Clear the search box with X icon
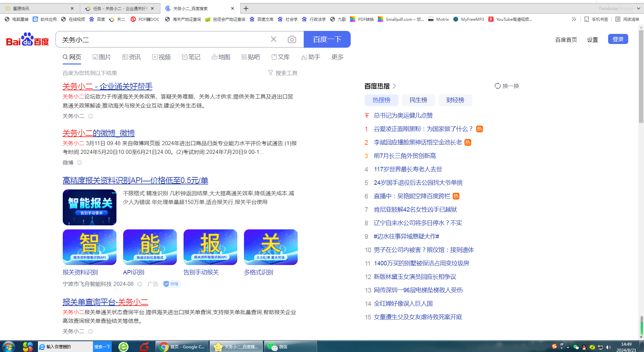Image resolution: width=644 pixels, height=352 pixels. click(x=274, y=39)
